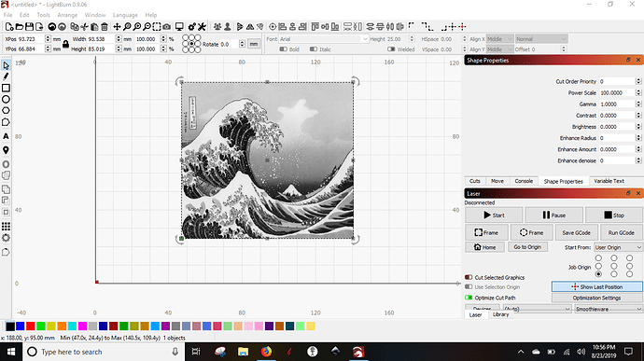This screenshot has height=361, width=644.
Task: Select the position marker pin tool
Action: pyautogui.click(x=6, y=150)
